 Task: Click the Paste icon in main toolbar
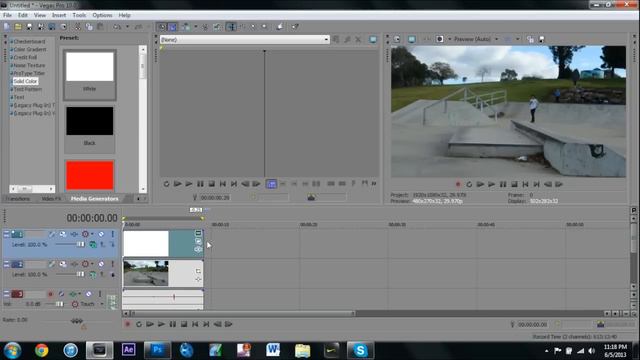(100, 27)
